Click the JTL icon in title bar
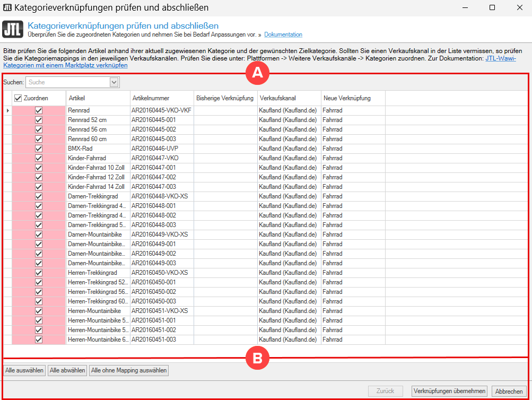Screen dimensions: 532x400 coord(7,7)
